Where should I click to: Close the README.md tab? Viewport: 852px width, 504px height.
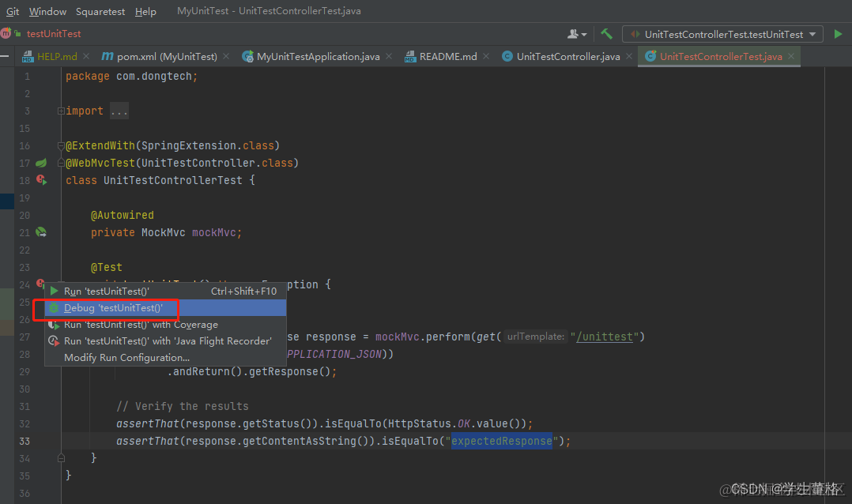[x=486, y=57]
